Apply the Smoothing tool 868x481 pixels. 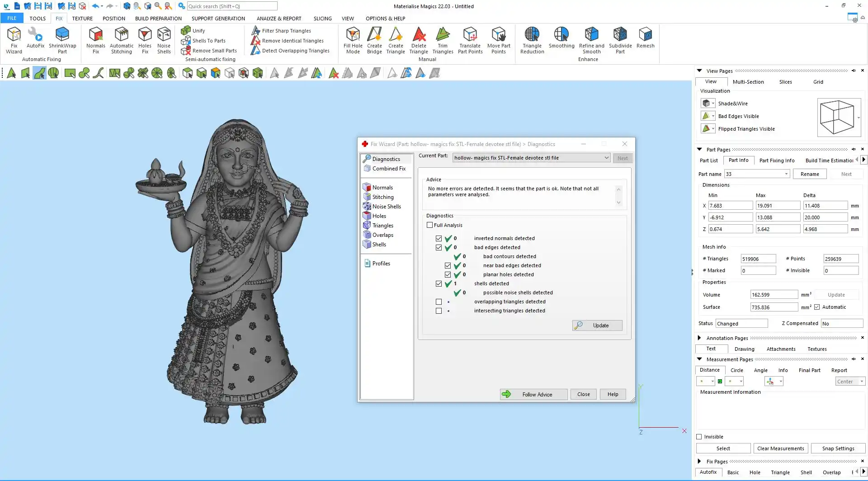click(x=561, y=38)
